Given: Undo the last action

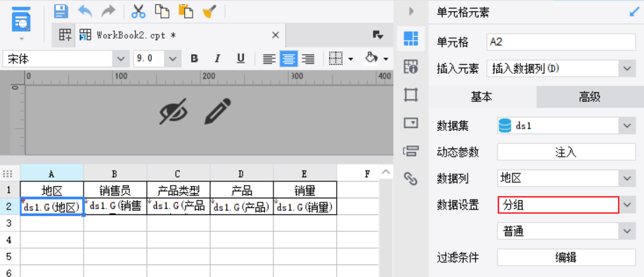Looking at the screenshot, I should tap(85, 11).
